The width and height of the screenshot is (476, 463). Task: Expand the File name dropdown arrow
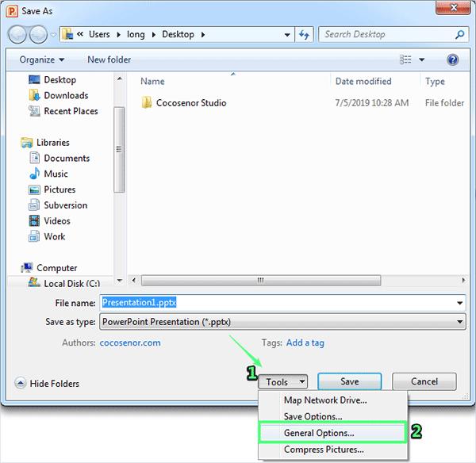[460, 303]
